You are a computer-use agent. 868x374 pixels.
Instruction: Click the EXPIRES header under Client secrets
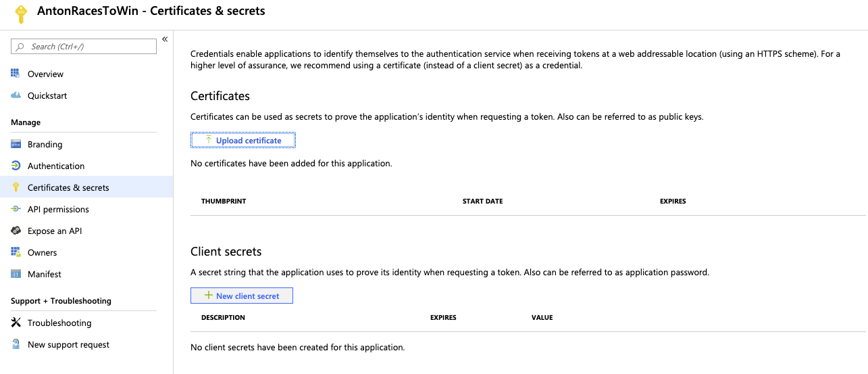443,317
